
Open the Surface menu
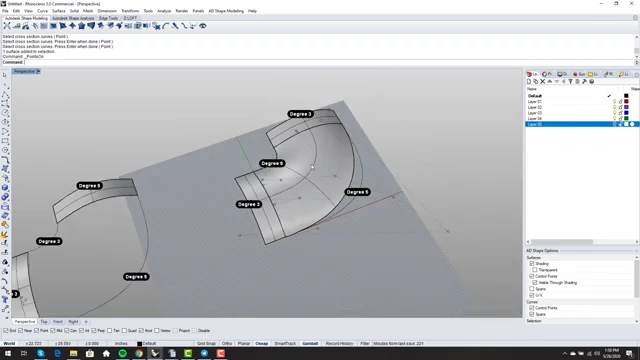click(59, 11)
